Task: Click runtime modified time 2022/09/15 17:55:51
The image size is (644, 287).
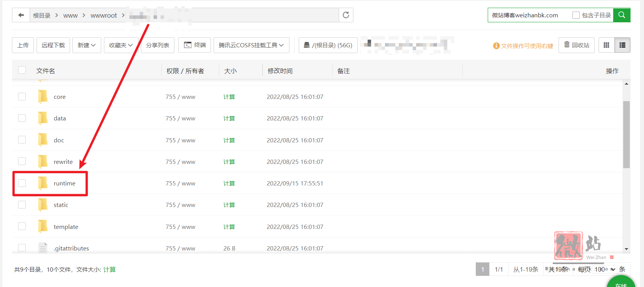Action: click(295, 183)
